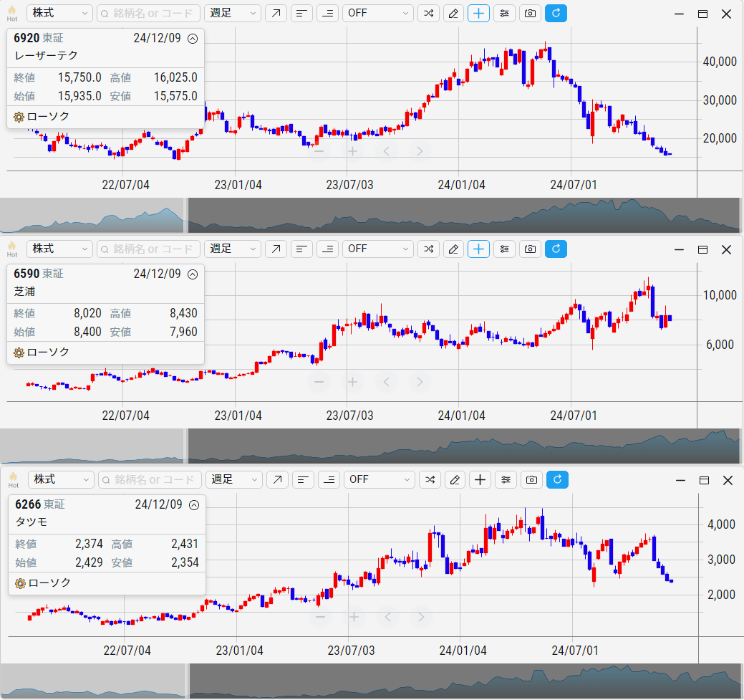Select the pencil draw tool in 6920 chart

coord(453,14)
